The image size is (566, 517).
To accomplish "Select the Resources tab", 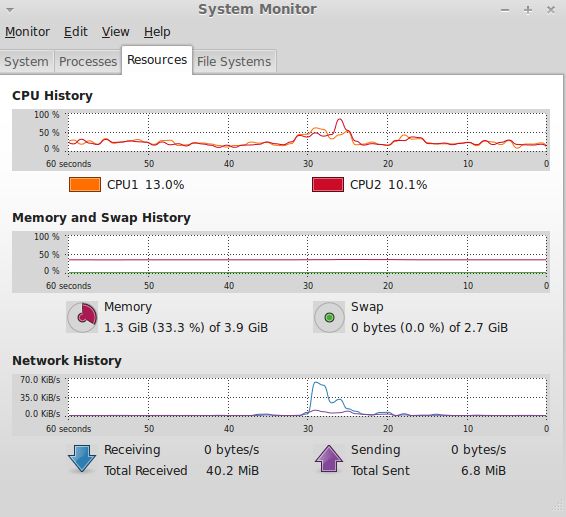I will 157,60.
